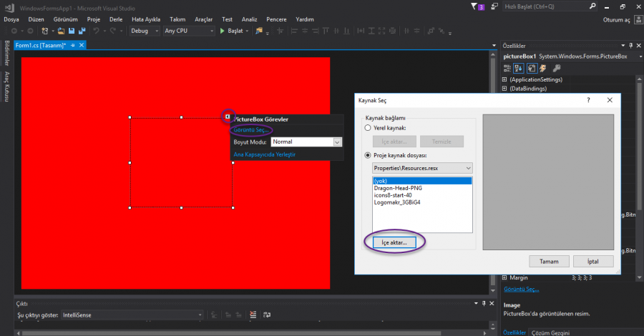Viewport: 644px width, 336px height.
Task: Click the Open File folder icon
Action: click(x=61, y=31)
